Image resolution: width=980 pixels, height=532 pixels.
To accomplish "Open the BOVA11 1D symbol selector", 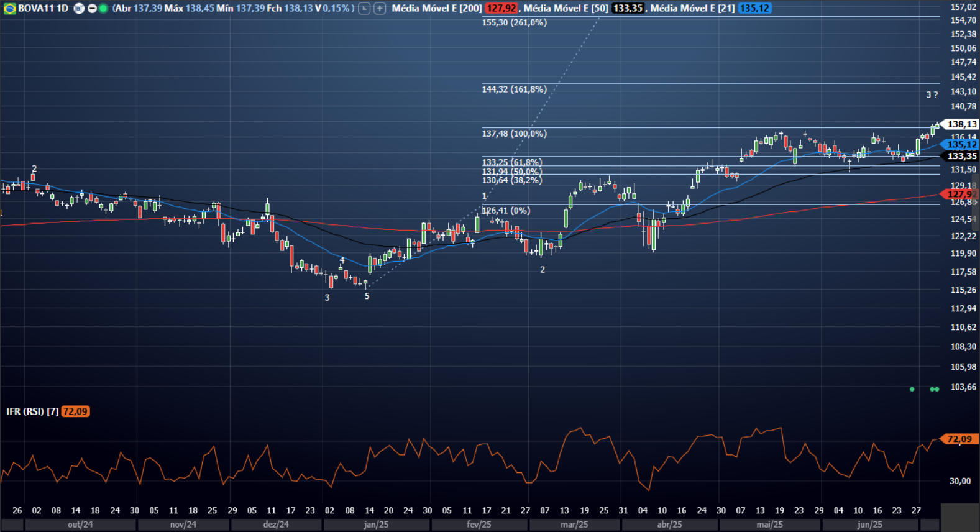I will (x=44, y=9).
